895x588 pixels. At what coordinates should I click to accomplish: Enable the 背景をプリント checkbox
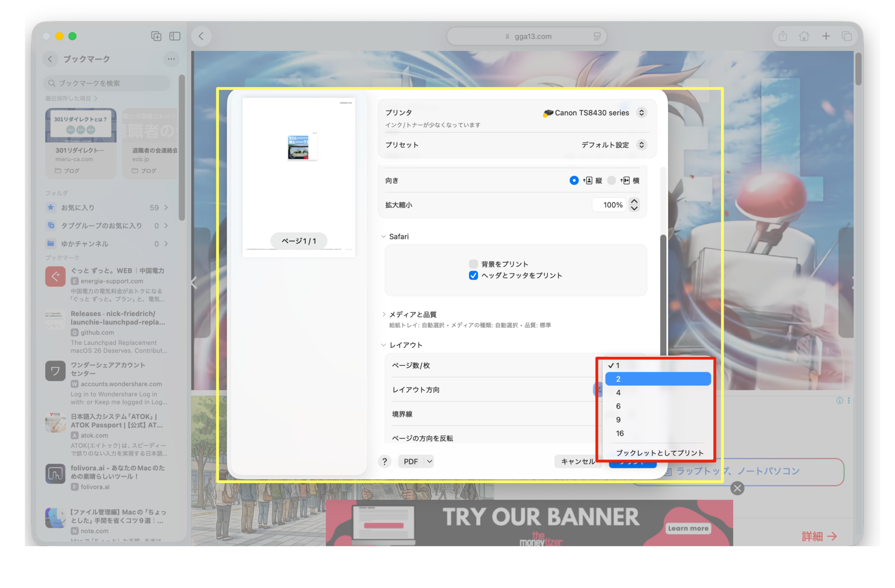pyautogui.click(x=473, y=264)
